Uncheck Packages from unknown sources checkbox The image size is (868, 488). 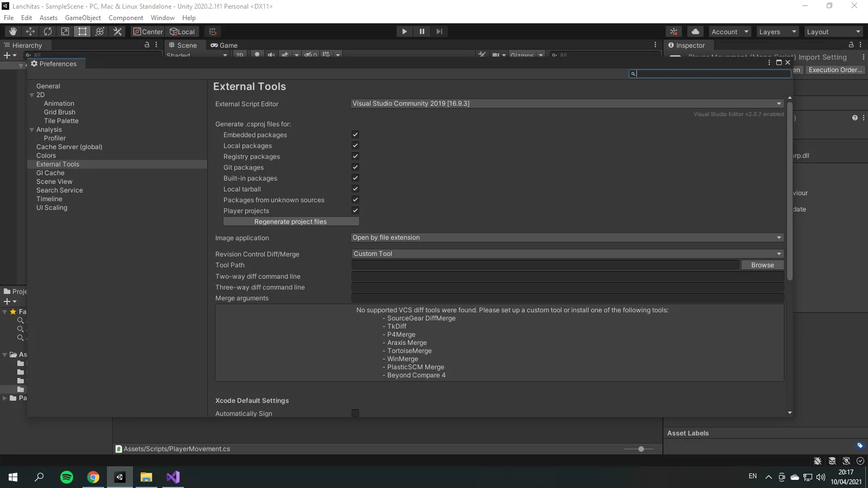coord(355,200)
